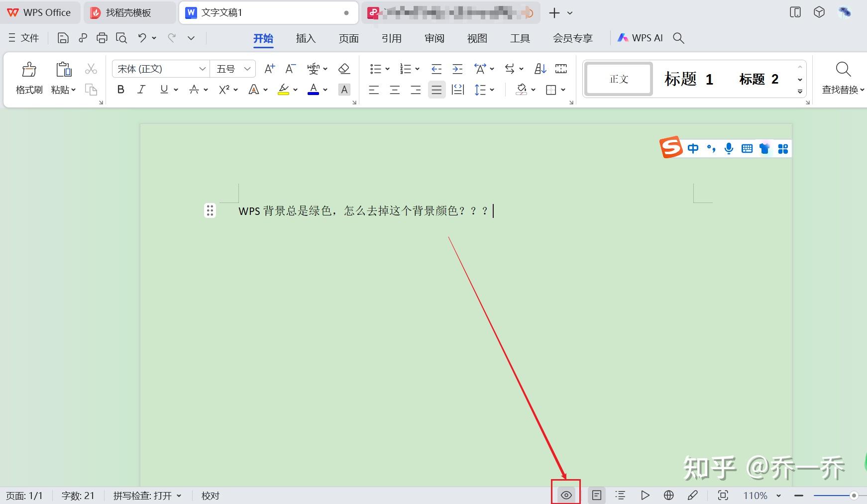Decrease font size with A- icon

pyautogui.click(x=291, y=69)
